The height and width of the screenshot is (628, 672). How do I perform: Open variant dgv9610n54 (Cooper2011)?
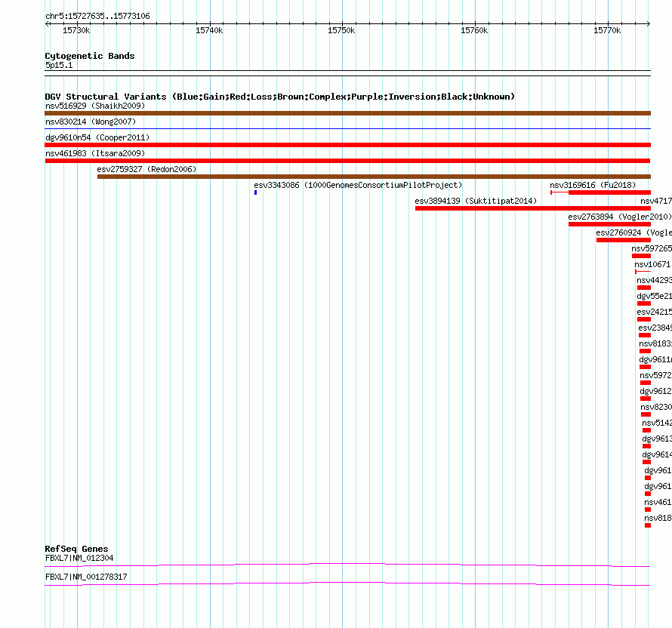(97, 137)
